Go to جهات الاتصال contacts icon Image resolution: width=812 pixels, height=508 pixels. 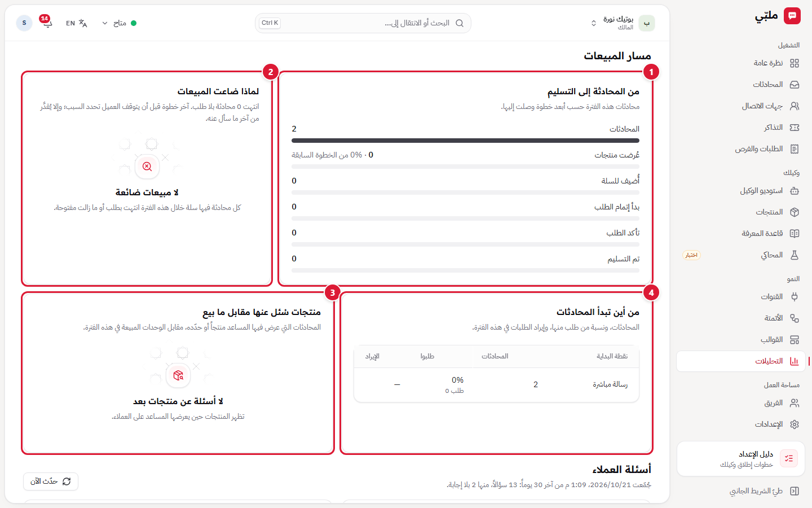point(795,106)
